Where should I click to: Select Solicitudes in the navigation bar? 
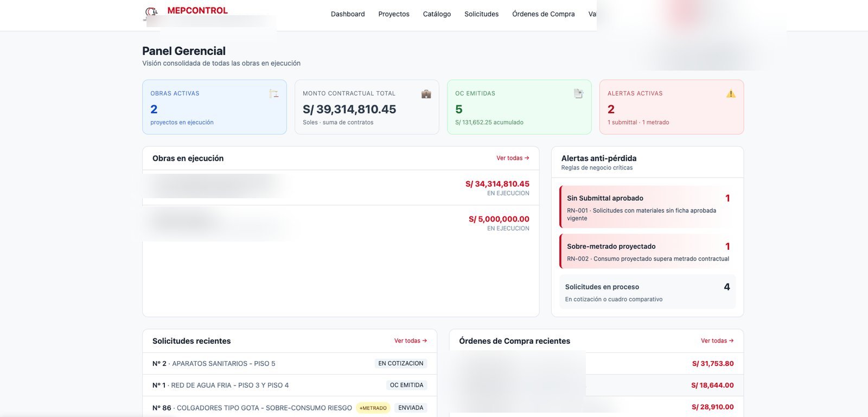click(x=481, y=14)
